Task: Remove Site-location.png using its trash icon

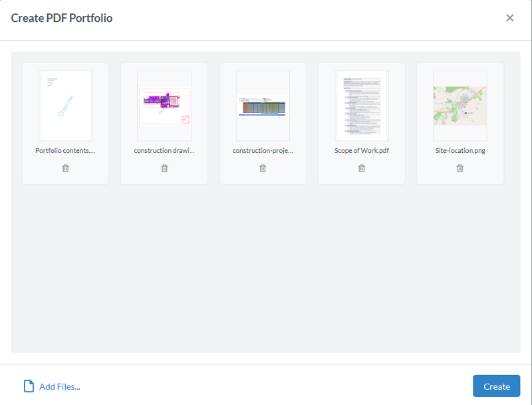Action: pyautogui.click(x=460, y=168)
